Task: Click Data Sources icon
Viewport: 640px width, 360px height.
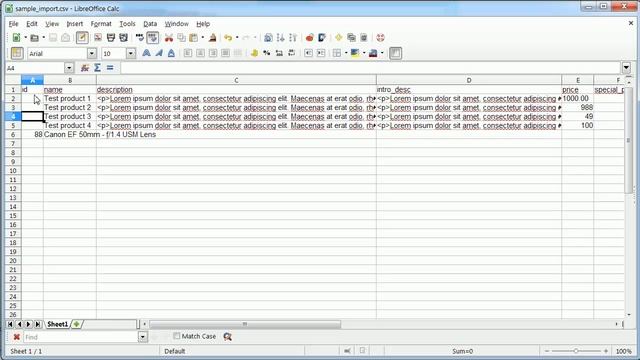Action: coord(364,38)
